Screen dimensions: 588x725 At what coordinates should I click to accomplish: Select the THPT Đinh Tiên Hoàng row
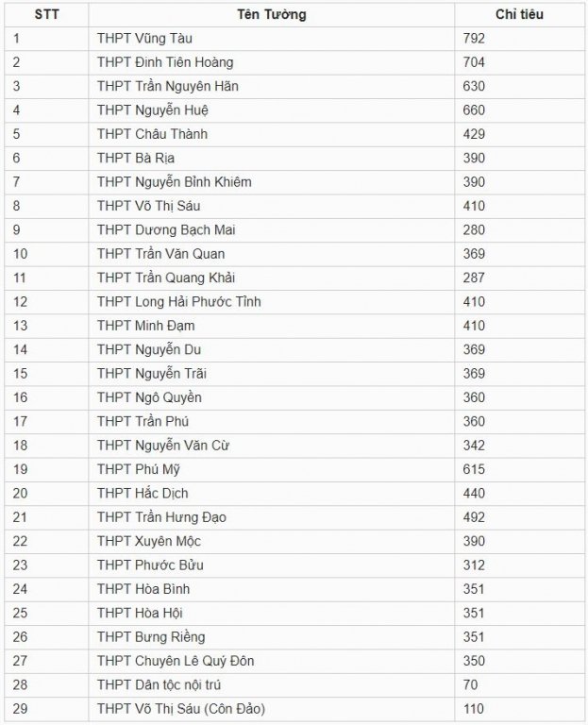tap(294, 62)
